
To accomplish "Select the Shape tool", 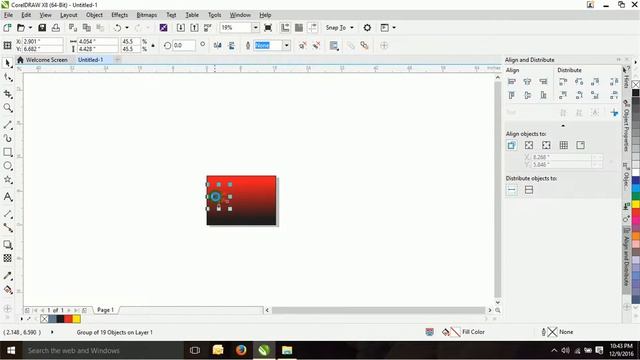I will tap(8, 78).
